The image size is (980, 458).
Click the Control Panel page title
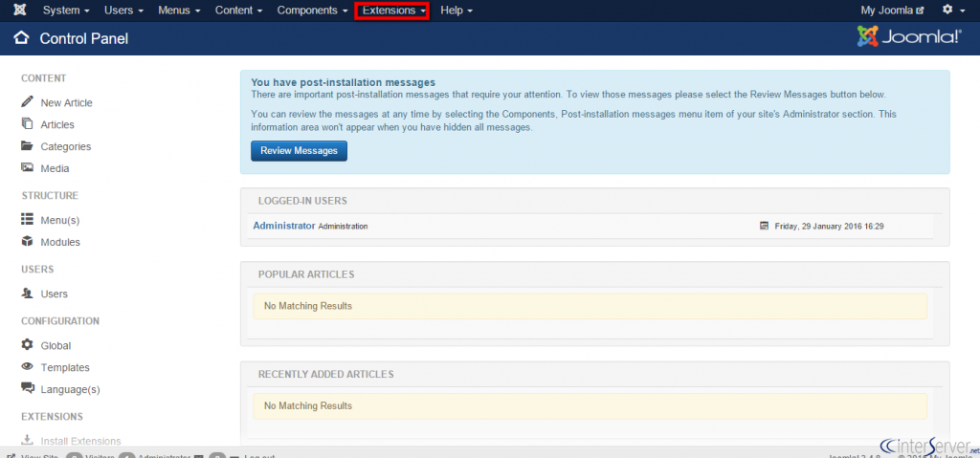tap(84, 39)
